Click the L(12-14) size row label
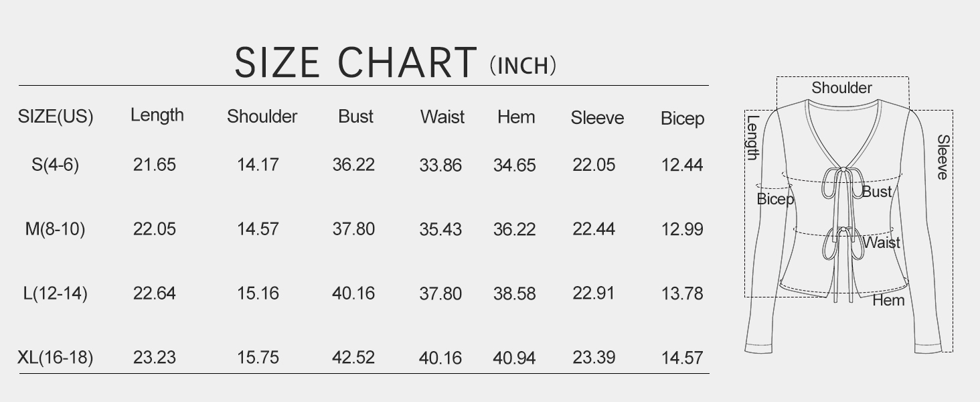The height and width of the screenshot is (402, 980). pyautogui.click(x=55, y=293)
